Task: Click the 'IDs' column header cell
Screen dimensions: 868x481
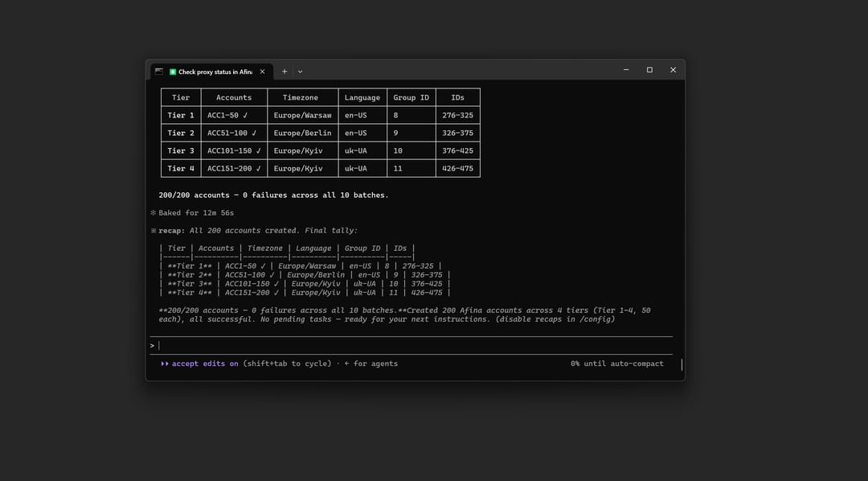Action: point(458,97)
